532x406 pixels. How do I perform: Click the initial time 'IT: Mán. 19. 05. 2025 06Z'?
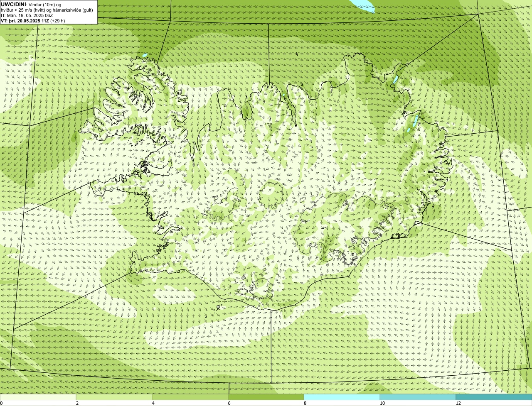(x=27, y=15)
